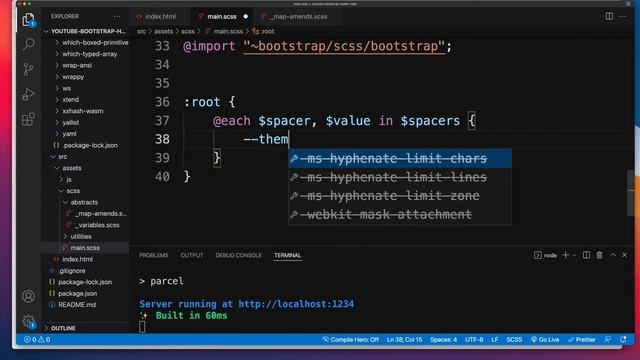Open the Output panel tab
The height and width of the screenshot is (360, 640).
(x=192, y=255)
